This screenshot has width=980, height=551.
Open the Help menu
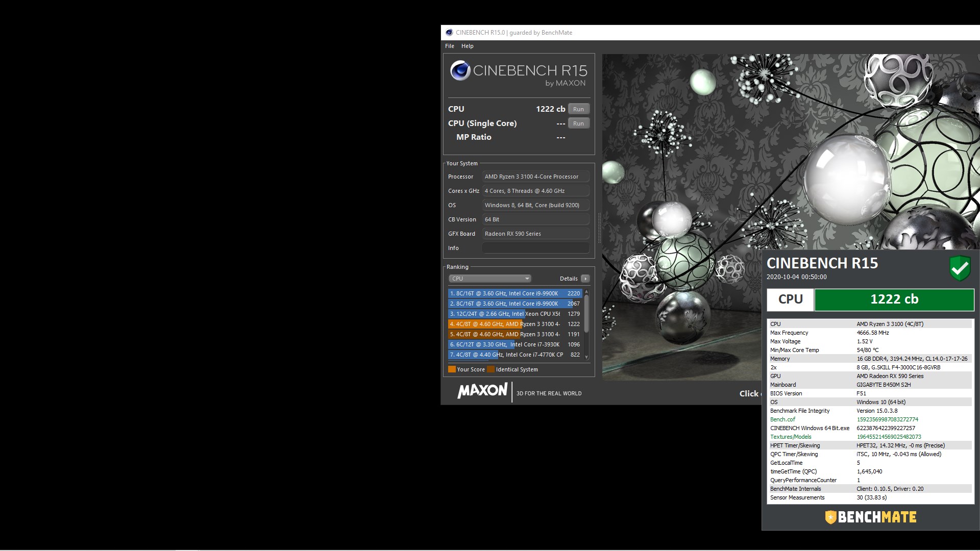click(467, 46)
